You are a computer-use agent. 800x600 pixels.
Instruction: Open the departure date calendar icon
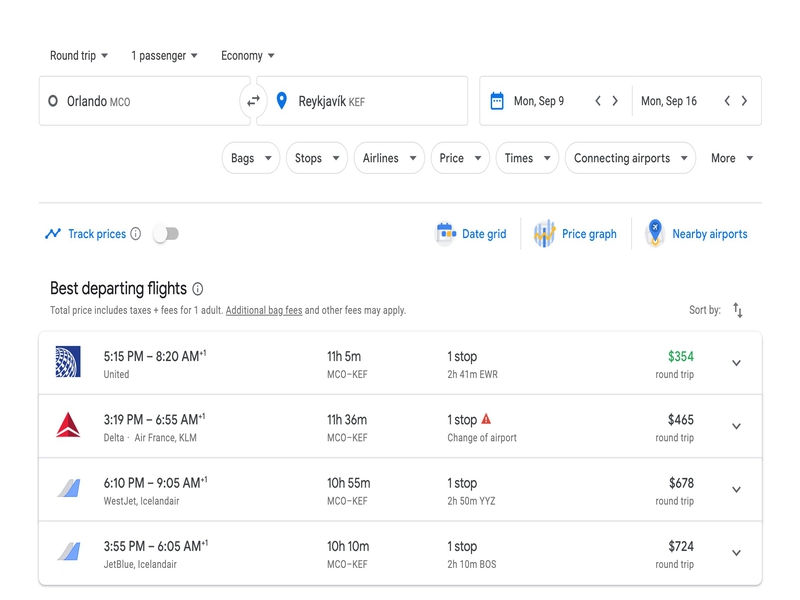coord(496,101)
